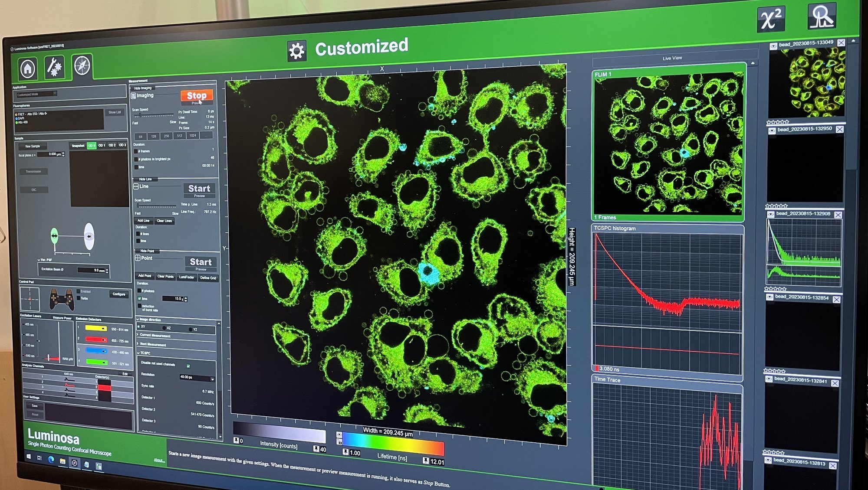The width and height of the screenshot is (868, 490).
Task: Close the bead_20230815-132950 result
Action: (840, 129)
